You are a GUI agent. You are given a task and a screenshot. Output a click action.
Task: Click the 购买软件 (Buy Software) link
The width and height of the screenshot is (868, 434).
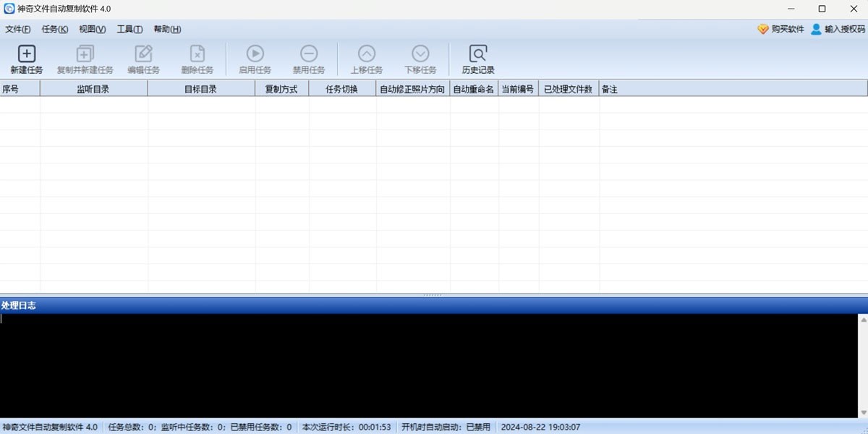coord(781,30)
